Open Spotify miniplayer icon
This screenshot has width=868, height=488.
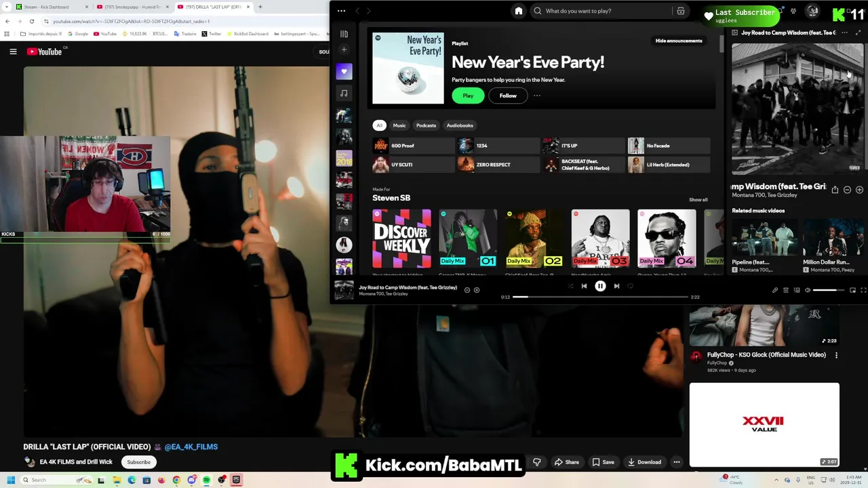852,290
